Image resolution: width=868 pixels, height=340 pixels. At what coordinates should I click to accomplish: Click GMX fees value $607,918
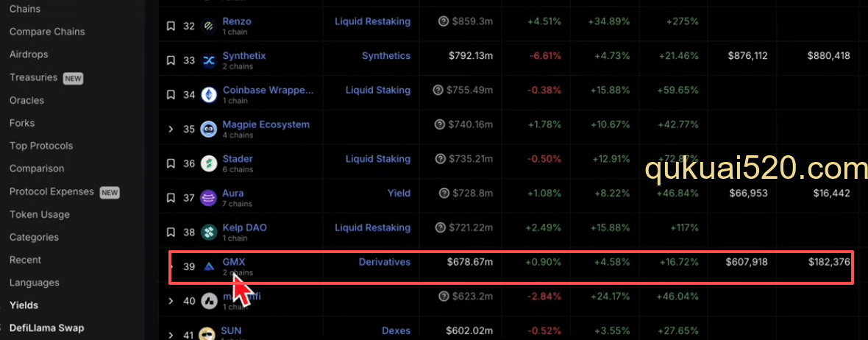747,262
